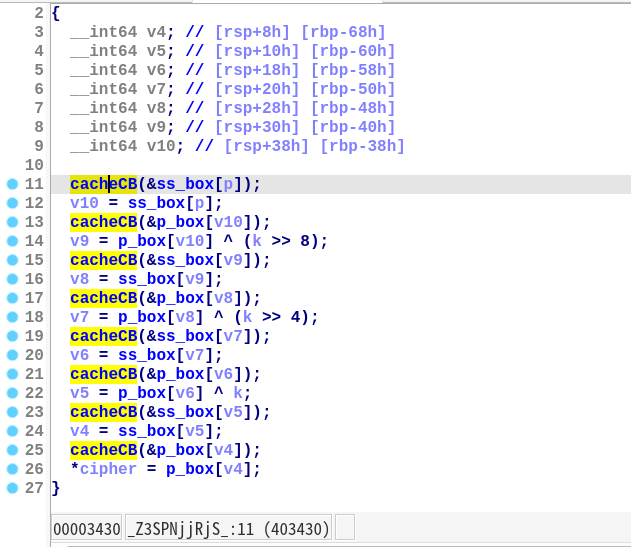Viewport: 631px width, 547px height.
Task: Click status bar offset 00003430
Action: [x=87, y=528]
